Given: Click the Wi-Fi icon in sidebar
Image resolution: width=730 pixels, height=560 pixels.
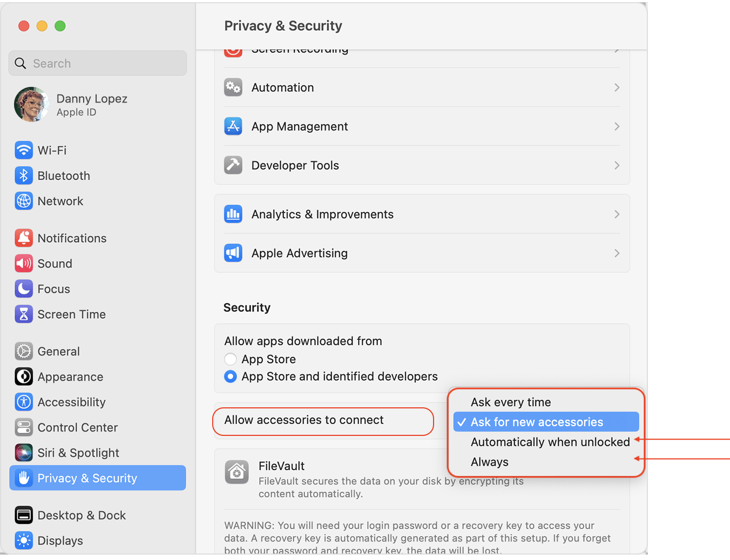Looking at the screenshot, I should tap(24, 150).
